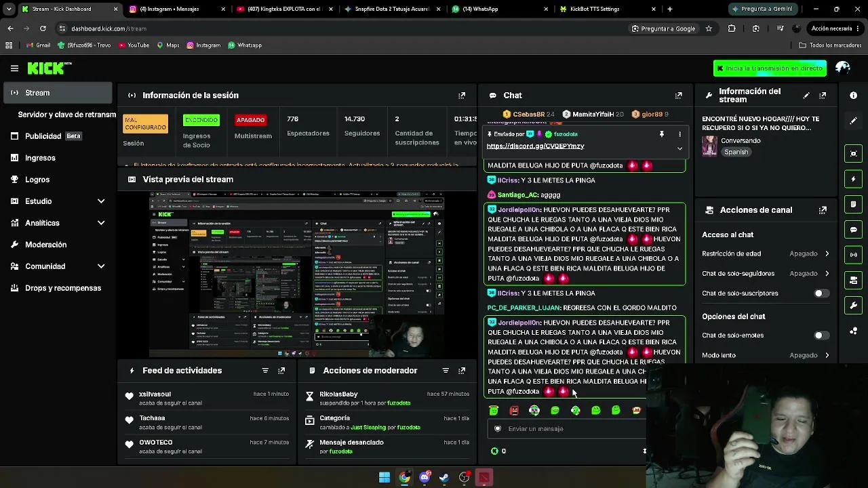Image resolution: width=868 pixels, height=488 pixels.
Task: Select Stream in the left sidebar
Action: 58,93
